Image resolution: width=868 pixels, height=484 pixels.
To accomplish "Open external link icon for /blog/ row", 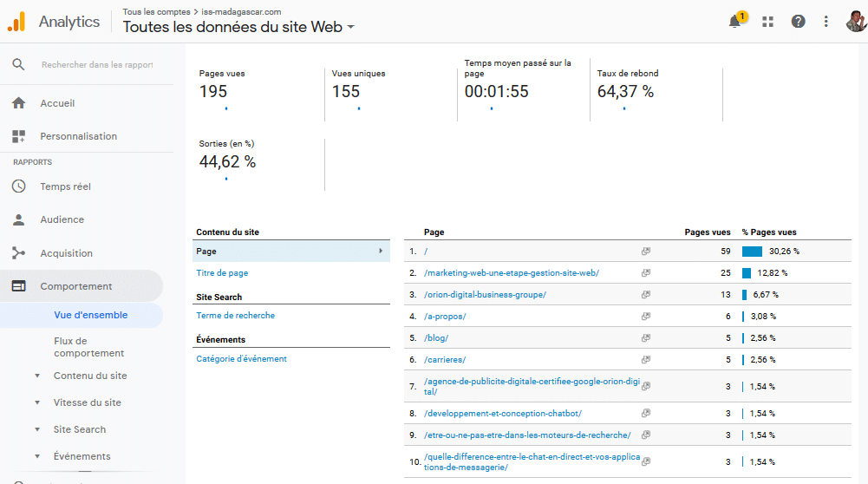I will 645,337.
